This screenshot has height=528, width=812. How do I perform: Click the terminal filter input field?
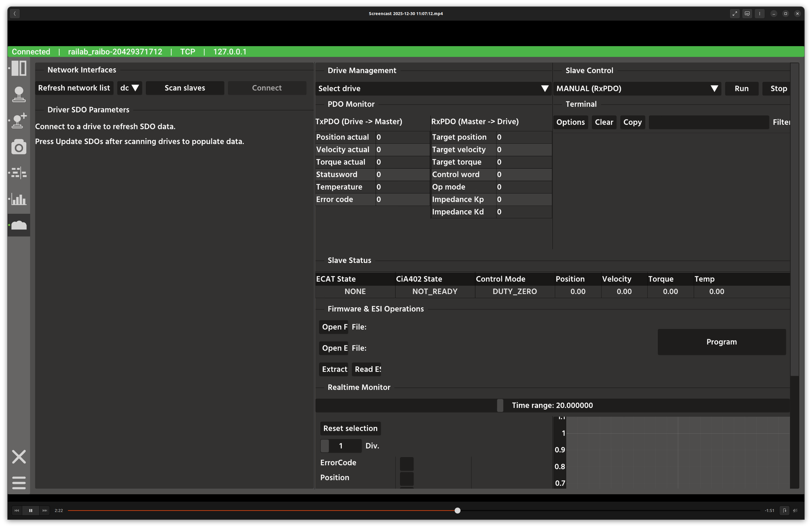(708, 122)
